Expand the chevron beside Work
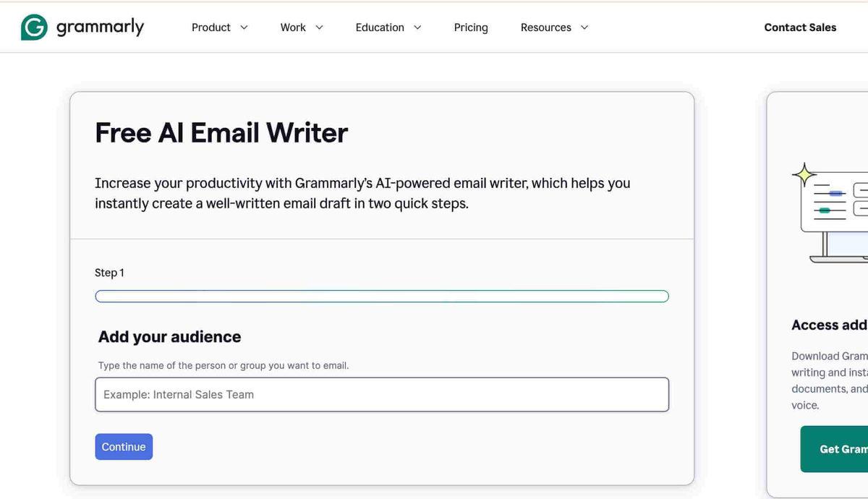This screenshot has width=868, height=499. (x=319, y=27)
